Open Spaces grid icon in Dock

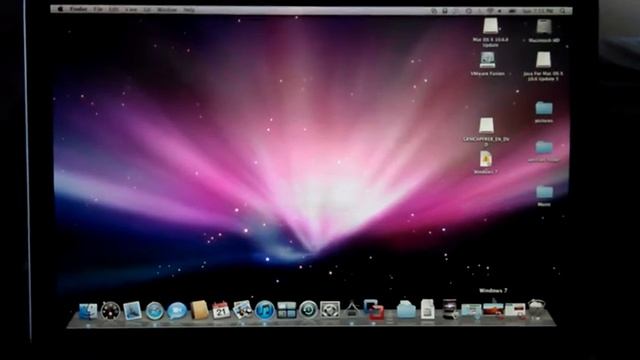pyautogui.click(x=287, y=310)
